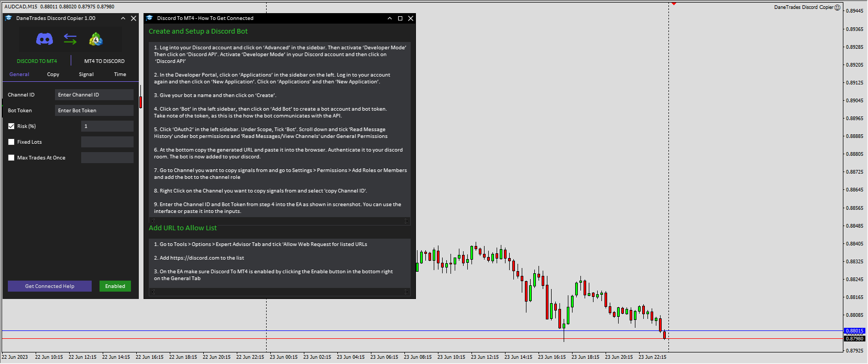Collapse the DaneTrades Discord Copier panel
The width and height of the screenshot is (868, 364).
[x=123, y=18]
